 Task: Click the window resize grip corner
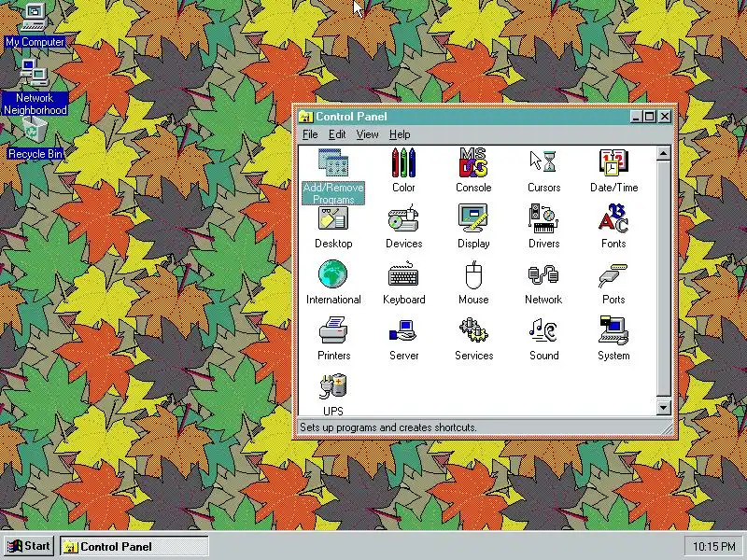point(668,428)
